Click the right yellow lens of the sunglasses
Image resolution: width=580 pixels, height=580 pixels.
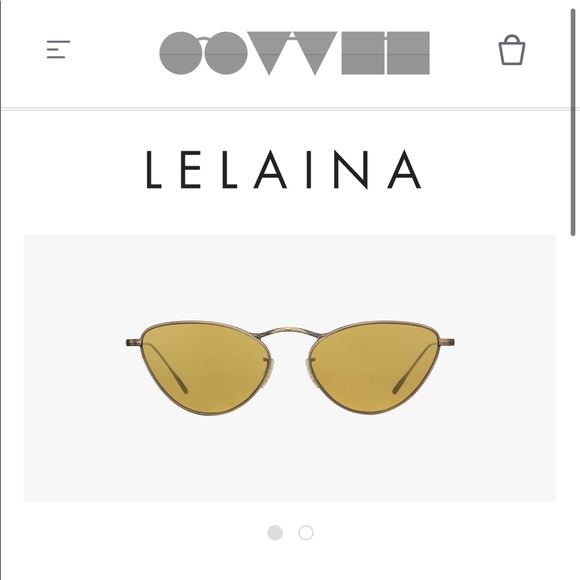pos(374,368)
